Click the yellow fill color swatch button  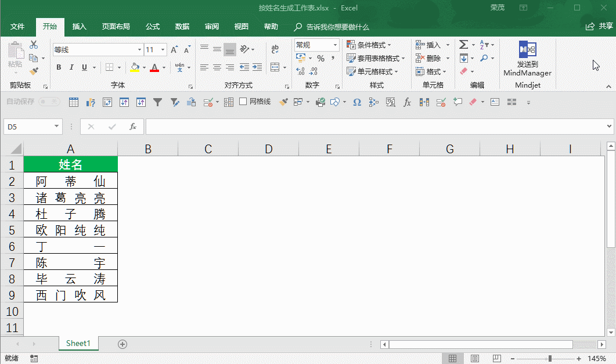click(x=135, y=67)
